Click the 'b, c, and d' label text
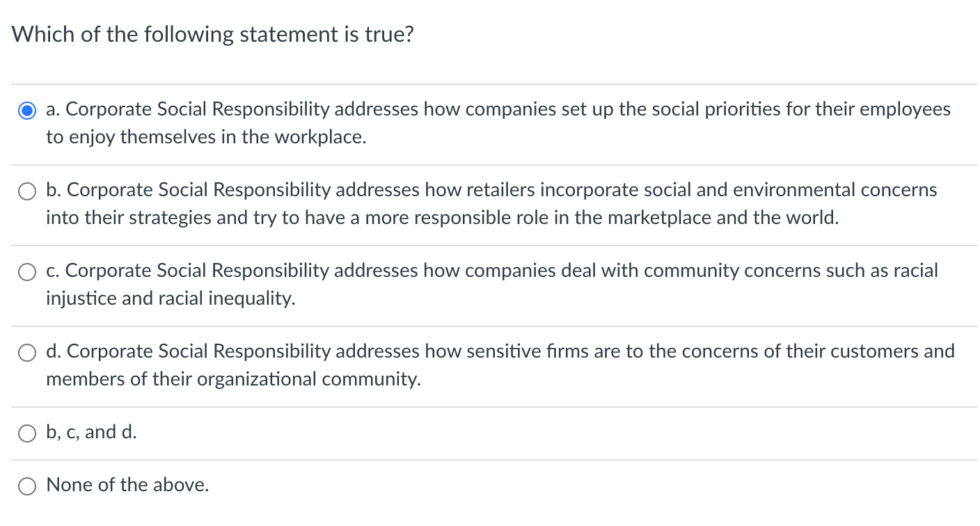 coord(90,431)
